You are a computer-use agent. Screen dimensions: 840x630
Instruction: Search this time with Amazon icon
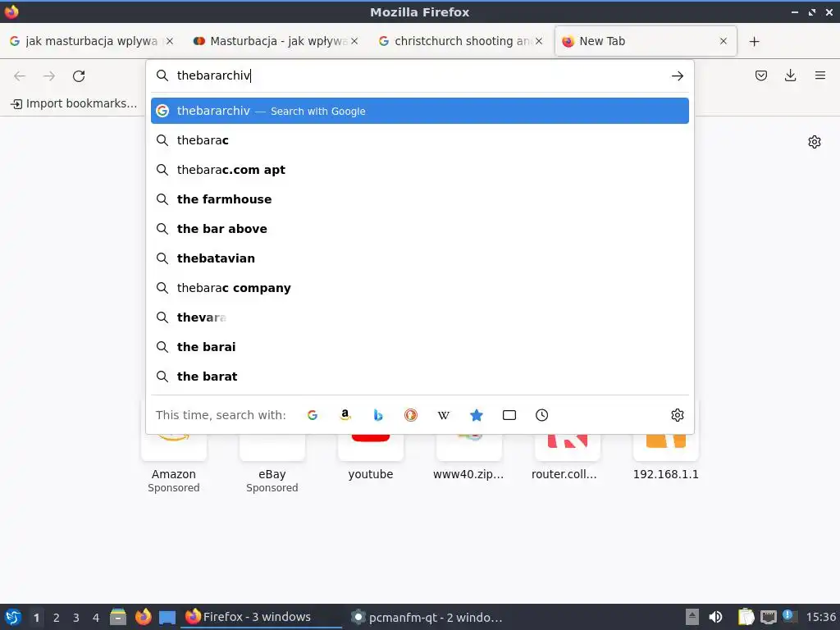pos(345,415)
